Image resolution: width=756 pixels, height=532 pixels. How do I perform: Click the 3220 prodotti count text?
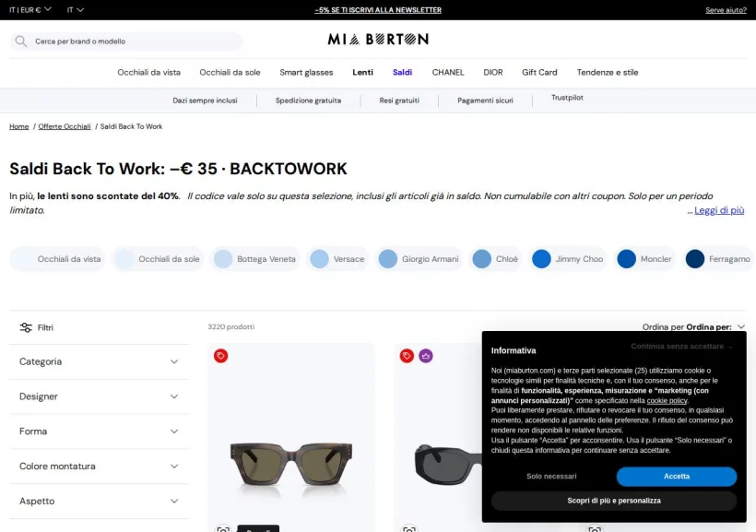coord(230,326)
